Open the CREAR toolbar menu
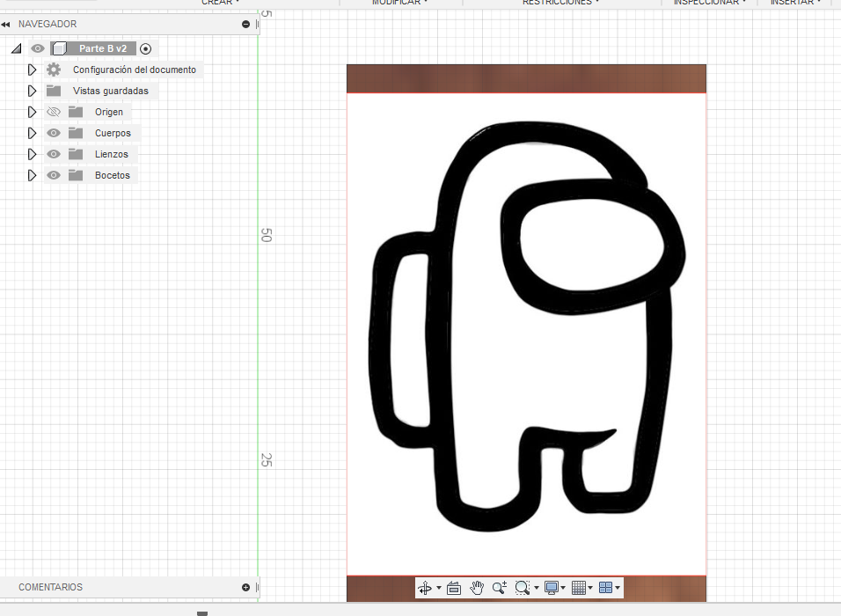 pyautogui.click(x=220, y=2)
